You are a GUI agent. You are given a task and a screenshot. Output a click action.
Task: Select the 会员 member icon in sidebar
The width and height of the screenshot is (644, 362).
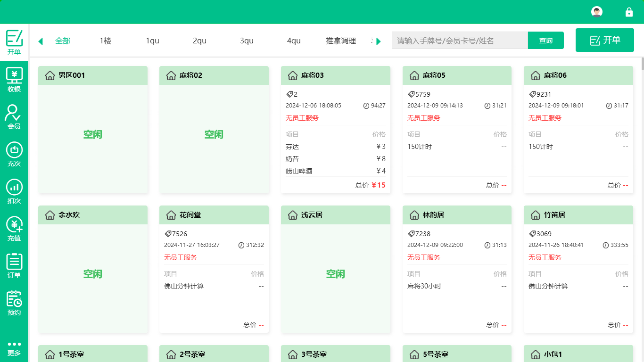[x=14, y=115]
